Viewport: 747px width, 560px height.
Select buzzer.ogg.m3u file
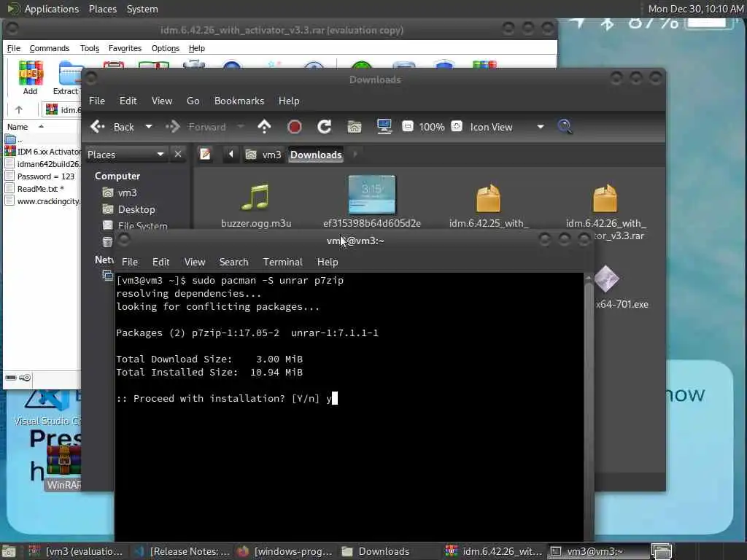[x=256, y=205]
